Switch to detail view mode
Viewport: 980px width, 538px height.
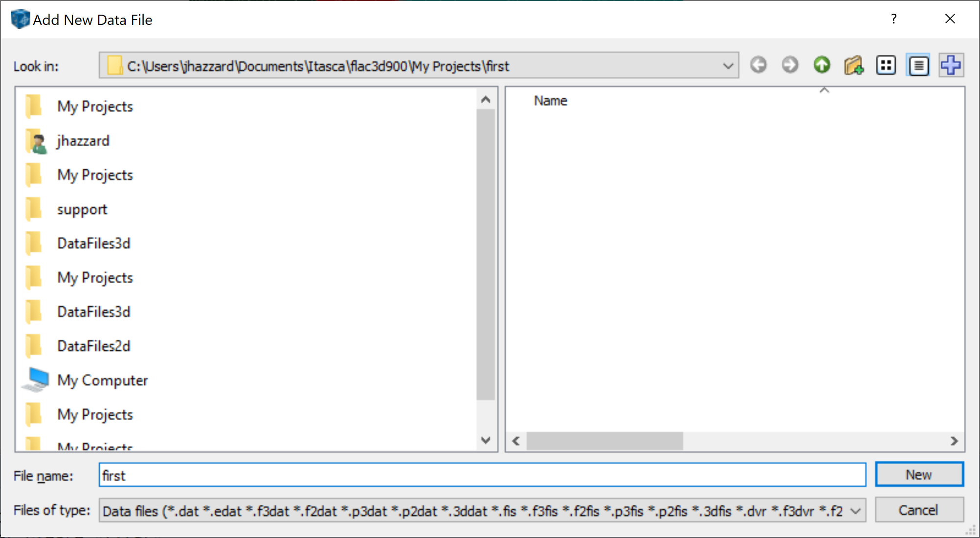[x=918, y=65]
